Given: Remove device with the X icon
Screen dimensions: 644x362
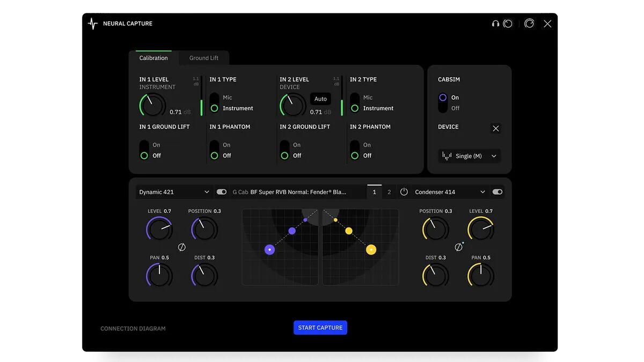Looking at the screenshot, I should tap(496, 129).
